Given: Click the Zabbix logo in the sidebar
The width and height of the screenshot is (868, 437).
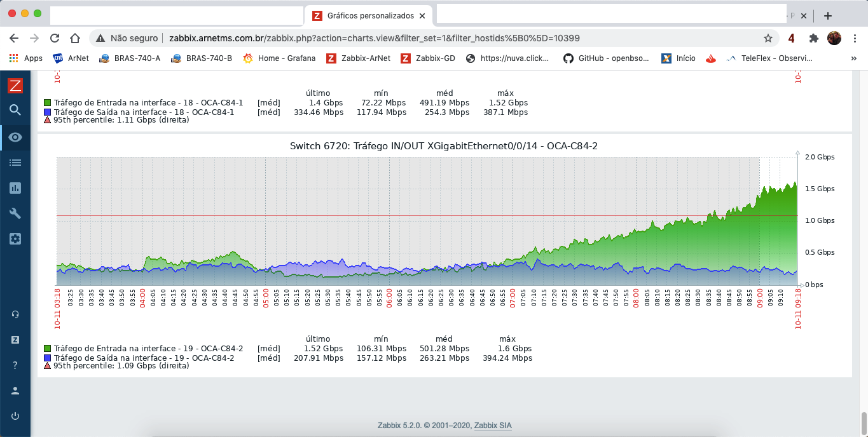Looking at the screenshot, I should click(x=15, y=86).
